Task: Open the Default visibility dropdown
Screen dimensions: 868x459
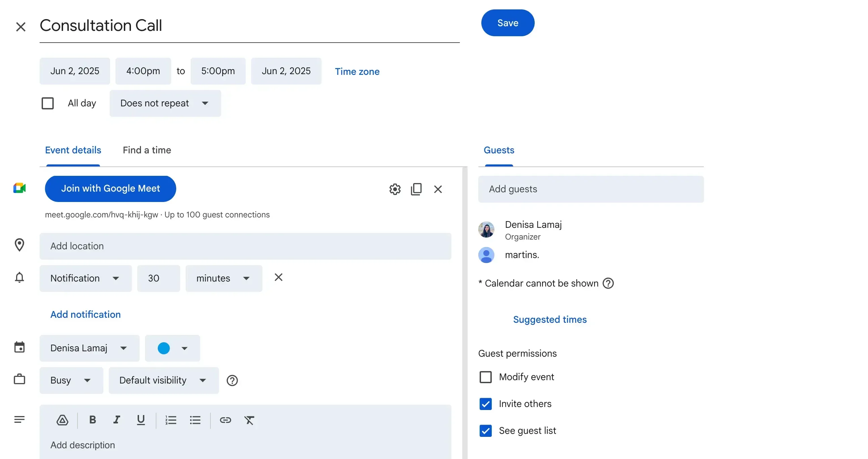Action: coord(163,380)
